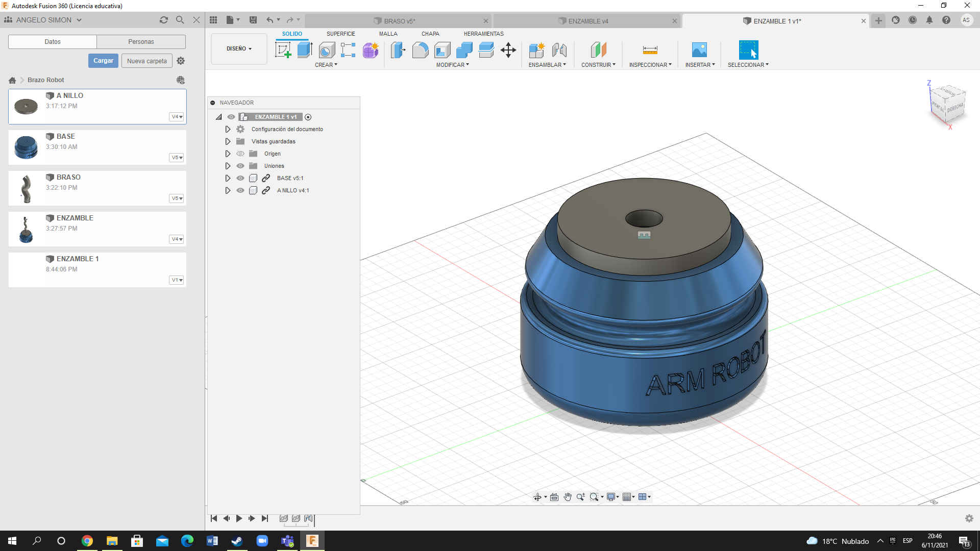Hide the A NILLO v4:1 component
The image size is (980, 551).
(x=240, y=190)
